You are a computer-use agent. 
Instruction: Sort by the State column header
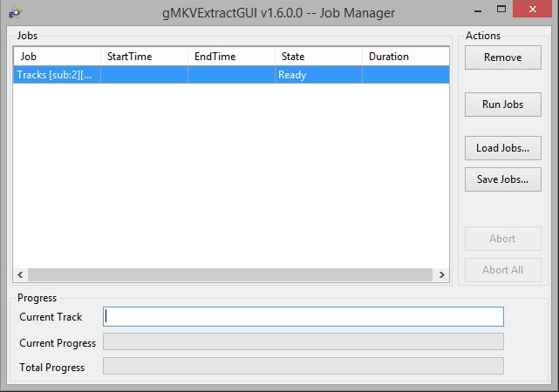pos(318,57)
